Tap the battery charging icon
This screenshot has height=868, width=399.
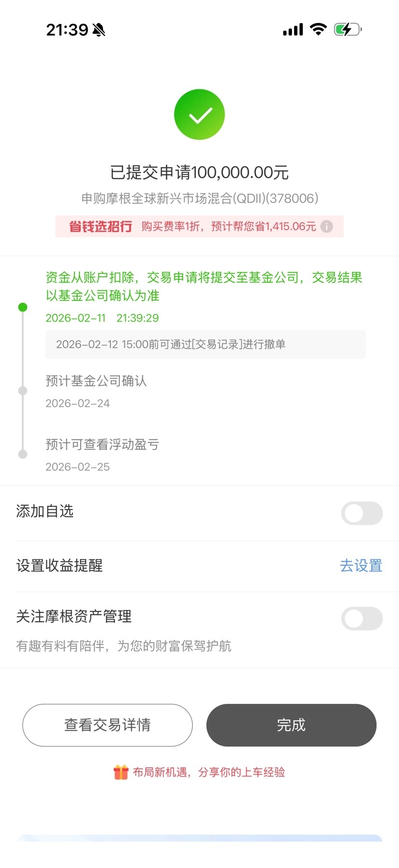click(347, 29)
